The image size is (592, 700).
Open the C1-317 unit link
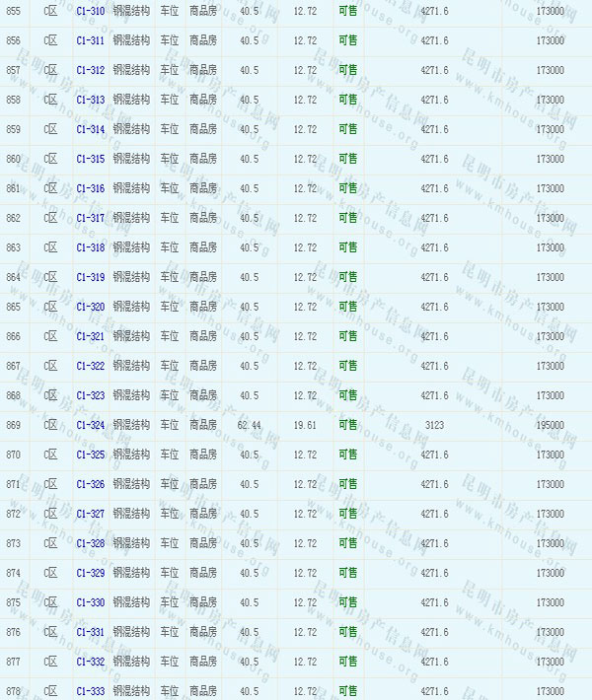tap(90, 218)
